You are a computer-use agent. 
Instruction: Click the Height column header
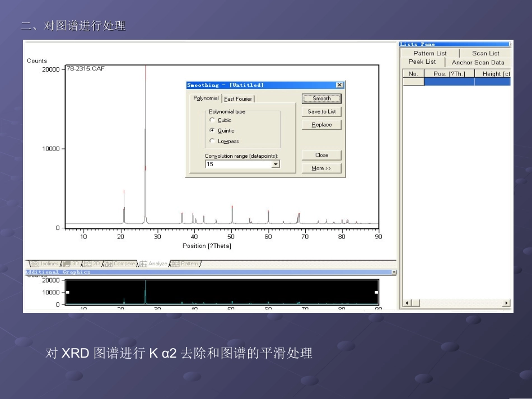493,73
